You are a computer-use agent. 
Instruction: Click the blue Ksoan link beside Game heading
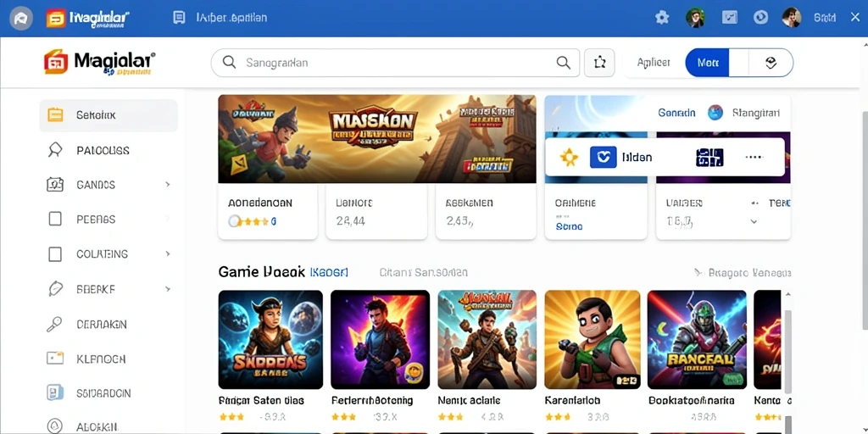click(x=329, y=272)
